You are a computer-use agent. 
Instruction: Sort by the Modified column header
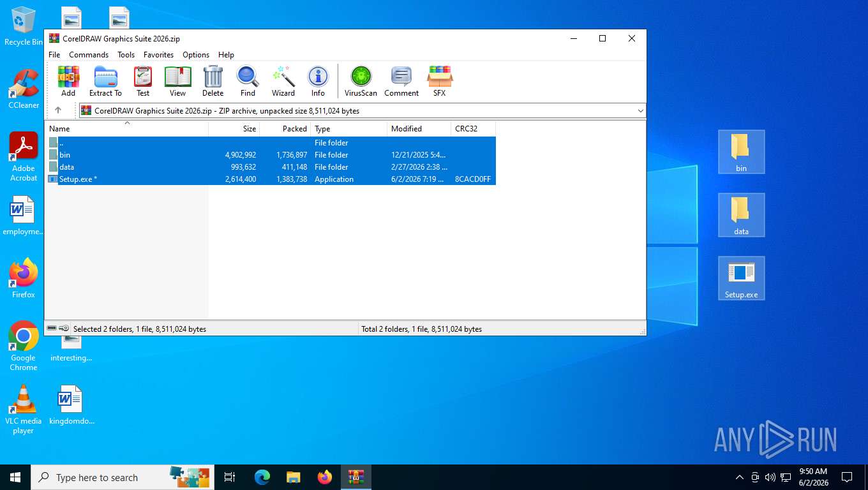tap(419, 129)
